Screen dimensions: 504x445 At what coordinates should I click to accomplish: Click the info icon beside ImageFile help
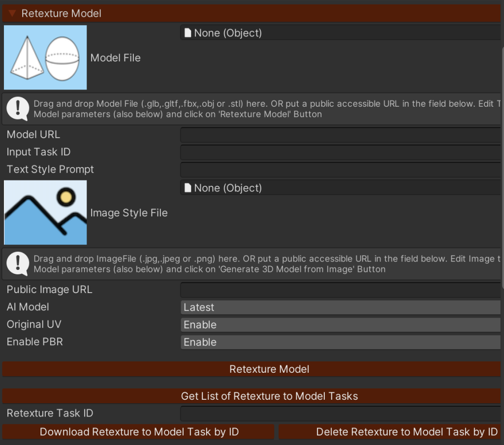(x=18, y=264)
